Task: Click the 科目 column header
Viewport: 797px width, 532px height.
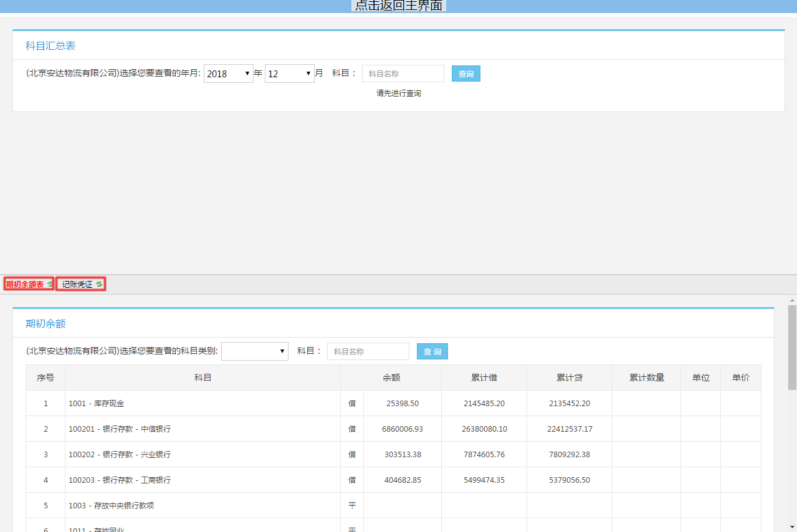Action: [x=203, y=378]
